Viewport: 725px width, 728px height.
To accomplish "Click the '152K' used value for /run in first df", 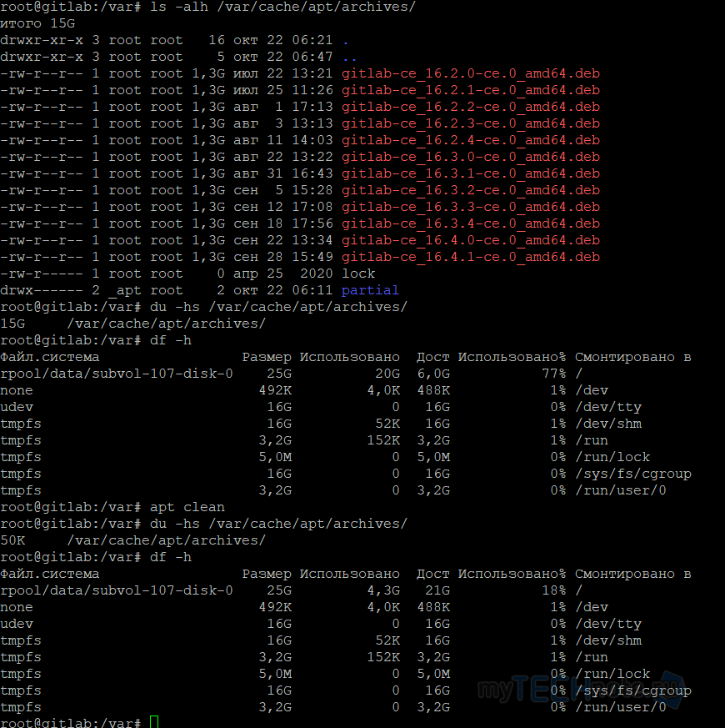I will click(x=383, y=440).
